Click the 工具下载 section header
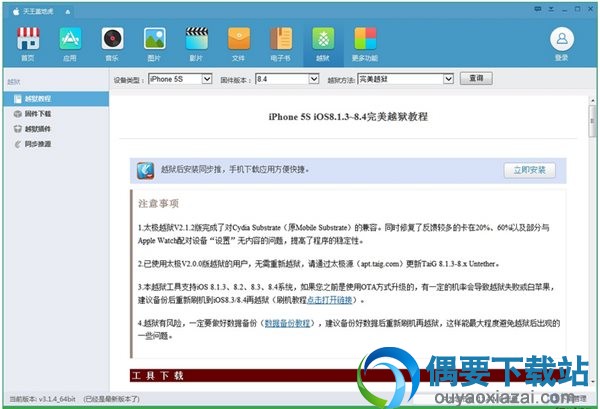 (x=157, y=375)
